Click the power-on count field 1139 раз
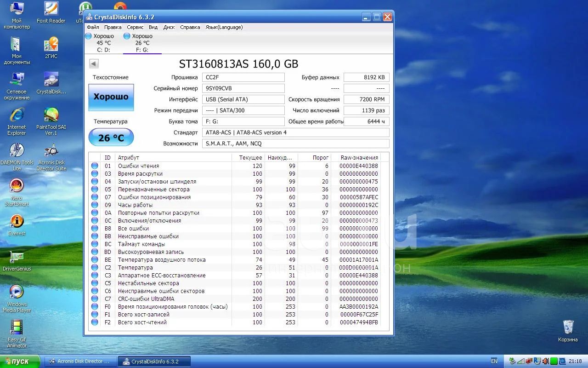Image resolution: width=588 pixels, height=368 pixels. coord(367,110)
